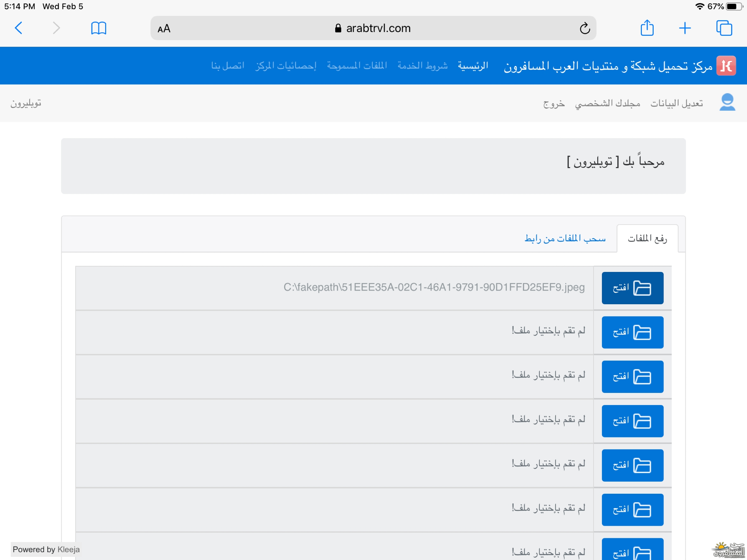Add a new Safari tab
This screenshot has height=560, width=747.
pos(685,28)
